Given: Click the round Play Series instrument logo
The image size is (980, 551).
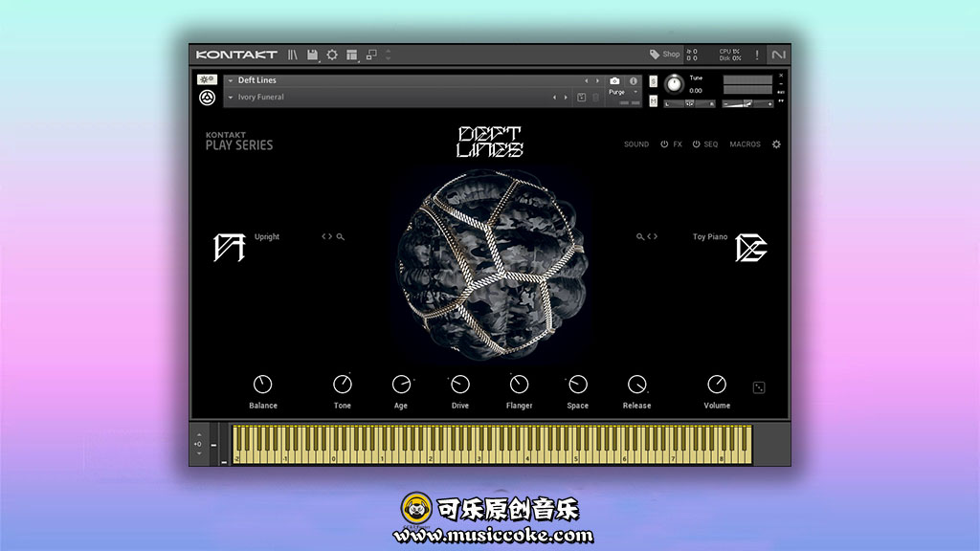Looking at the screenshot, I should [x=207, y=98].
